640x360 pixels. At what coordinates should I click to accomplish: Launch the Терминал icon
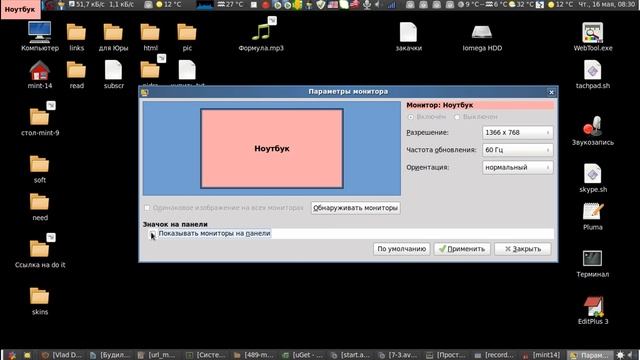tap(593, 258)
